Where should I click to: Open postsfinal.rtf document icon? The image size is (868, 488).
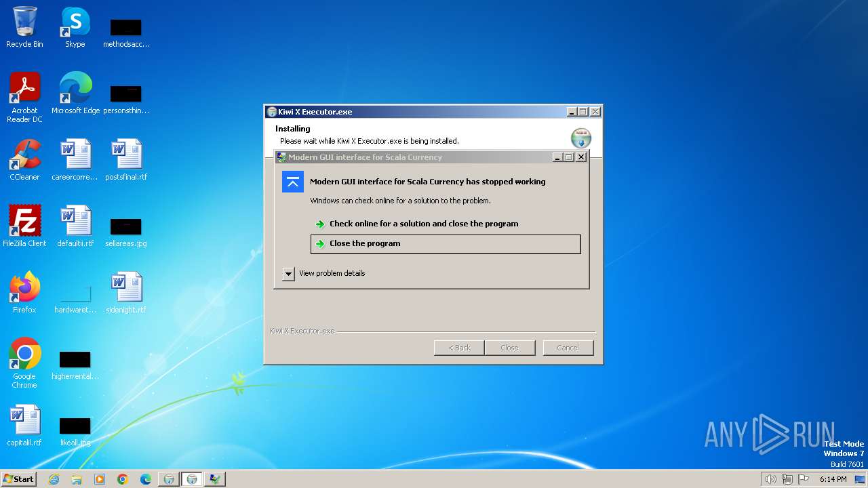pos(126,160)
